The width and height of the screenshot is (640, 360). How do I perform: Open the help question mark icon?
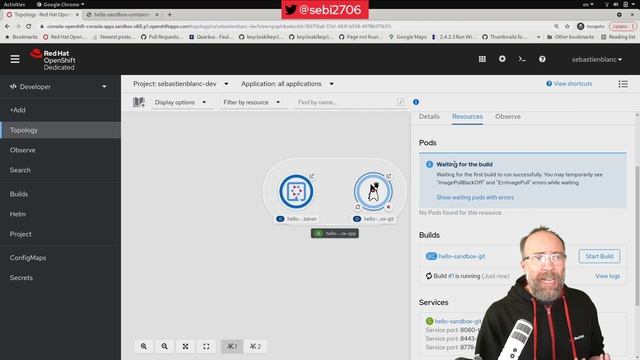click(x=542, y=59)
